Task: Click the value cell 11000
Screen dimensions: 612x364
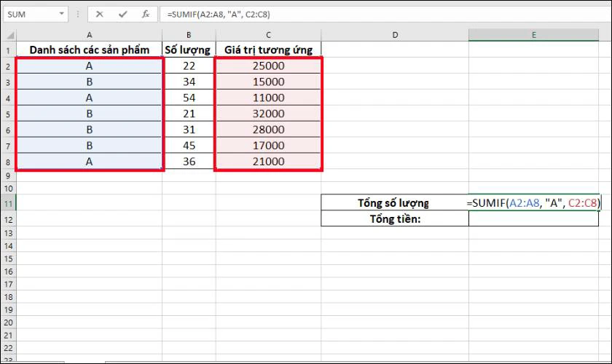Action: coord(269,98)
